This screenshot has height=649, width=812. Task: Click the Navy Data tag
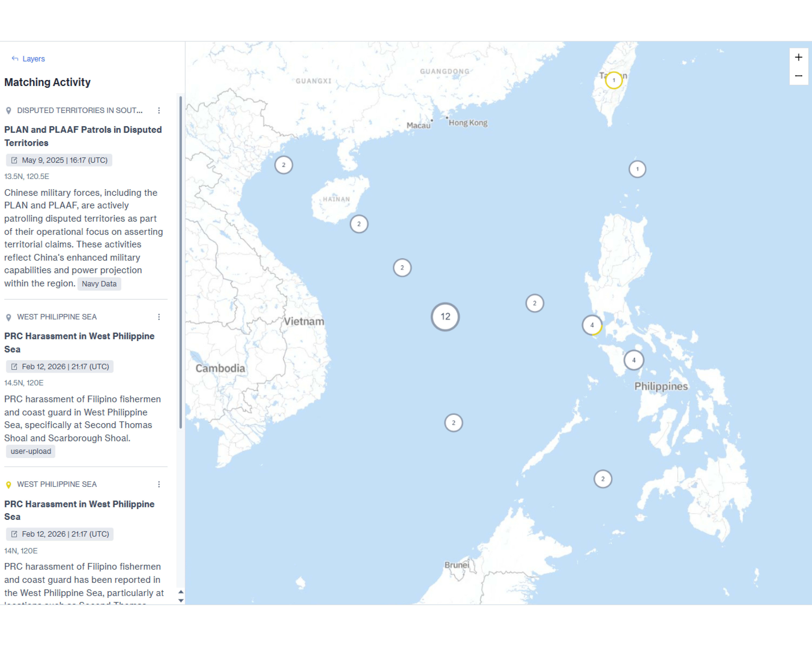(99, 284)
